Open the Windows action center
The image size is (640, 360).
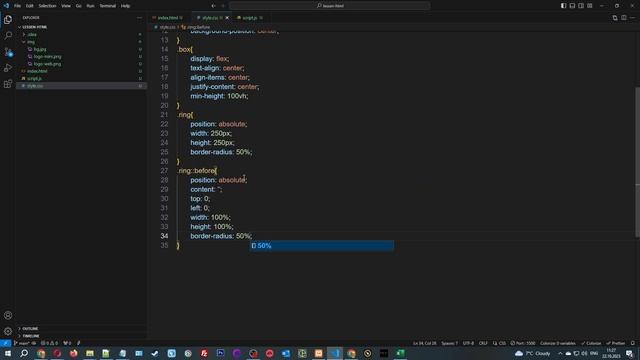(x=629, y=353)
